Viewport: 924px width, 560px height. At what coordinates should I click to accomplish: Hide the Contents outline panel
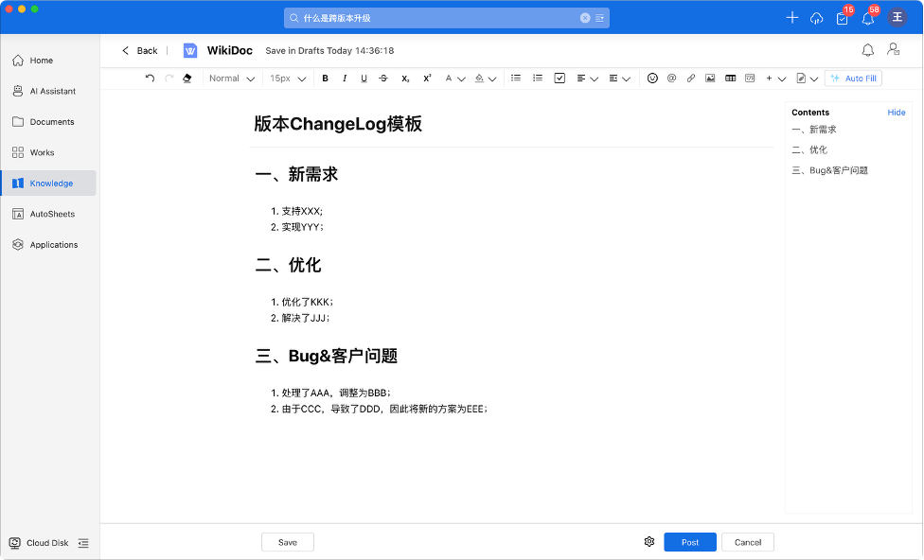pos(896,113)
